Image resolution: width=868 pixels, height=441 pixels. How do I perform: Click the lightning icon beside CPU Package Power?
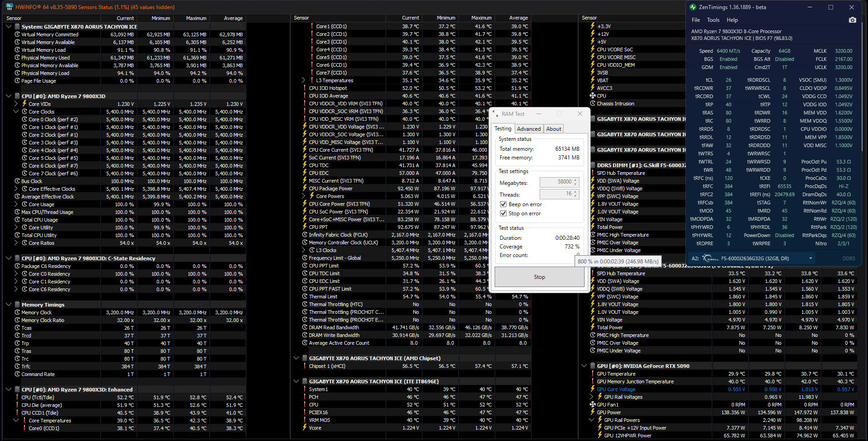coord(304,188)
